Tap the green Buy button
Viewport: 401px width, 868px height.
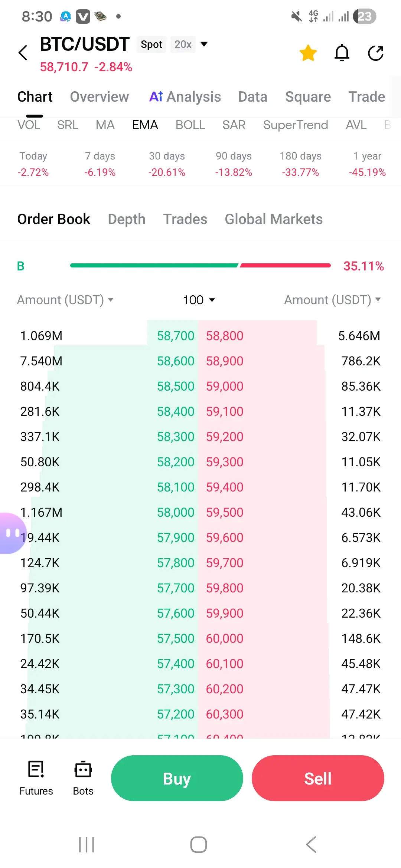coord(177,778)
